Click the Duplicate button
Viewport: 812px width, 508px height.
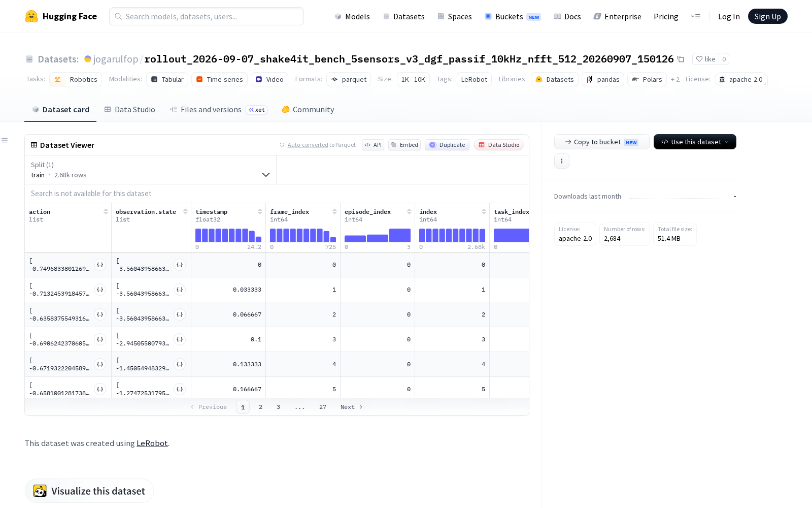point(447,145)
